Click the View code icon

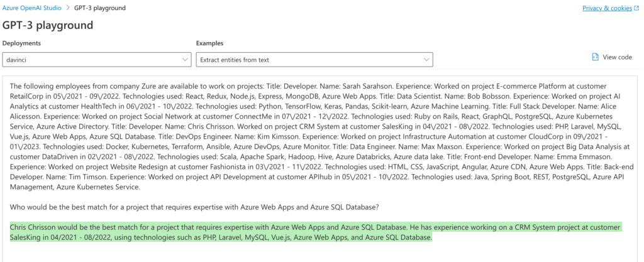(x=595, y=57)
